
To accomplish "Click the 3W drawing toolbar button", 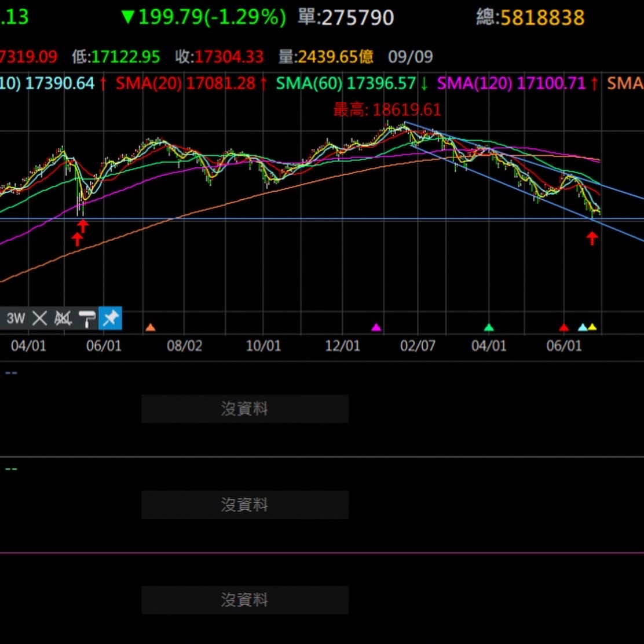I will click(16, 319).
